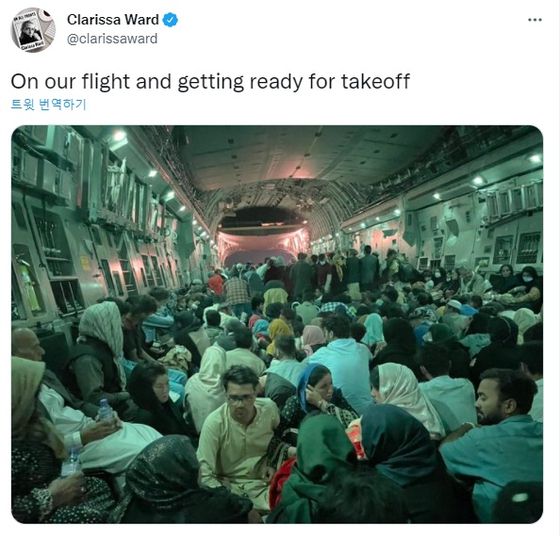Viewport: 560px width, 536px height.
Task: Open the @clarissaward handle link
Action: [112, 39]
